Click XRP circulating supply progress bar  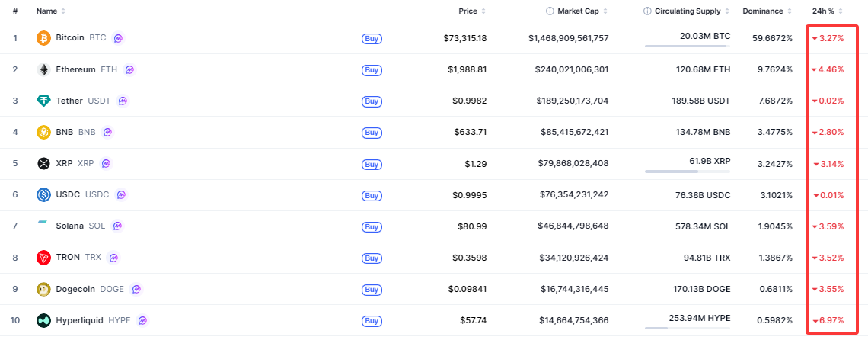click(688, 172)
